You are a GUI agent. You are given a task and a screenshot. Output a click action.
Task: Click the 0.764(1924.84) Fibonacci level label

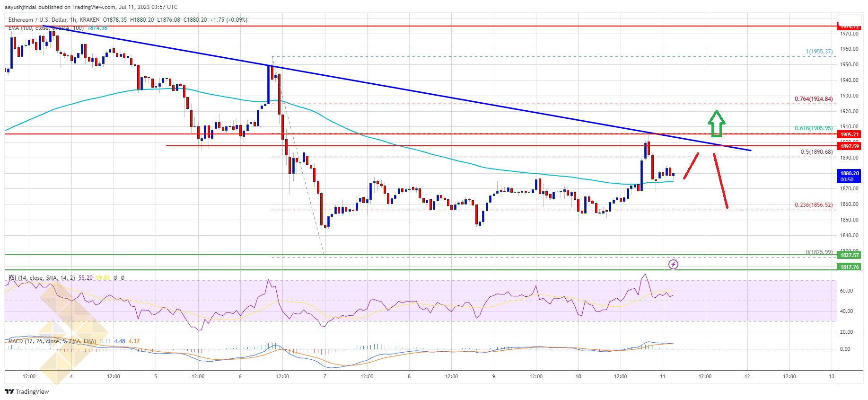pyautogui.click(x=813, y=99)
